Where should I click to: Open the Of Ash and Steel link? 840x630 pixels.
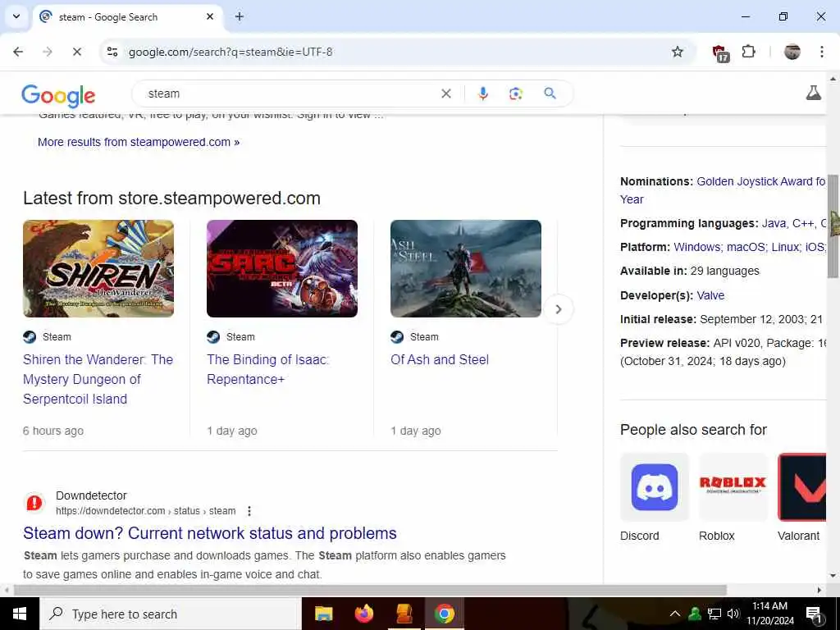pos(440,359)
